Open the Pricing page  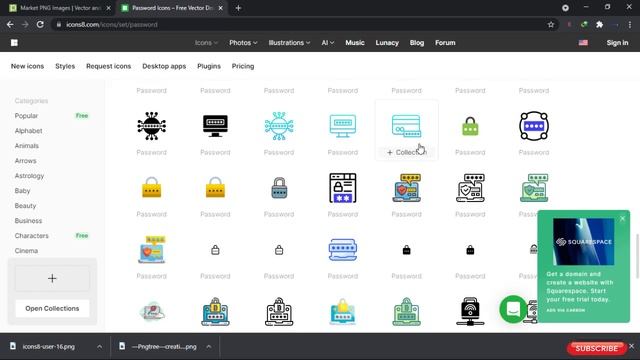coord(243,66)
